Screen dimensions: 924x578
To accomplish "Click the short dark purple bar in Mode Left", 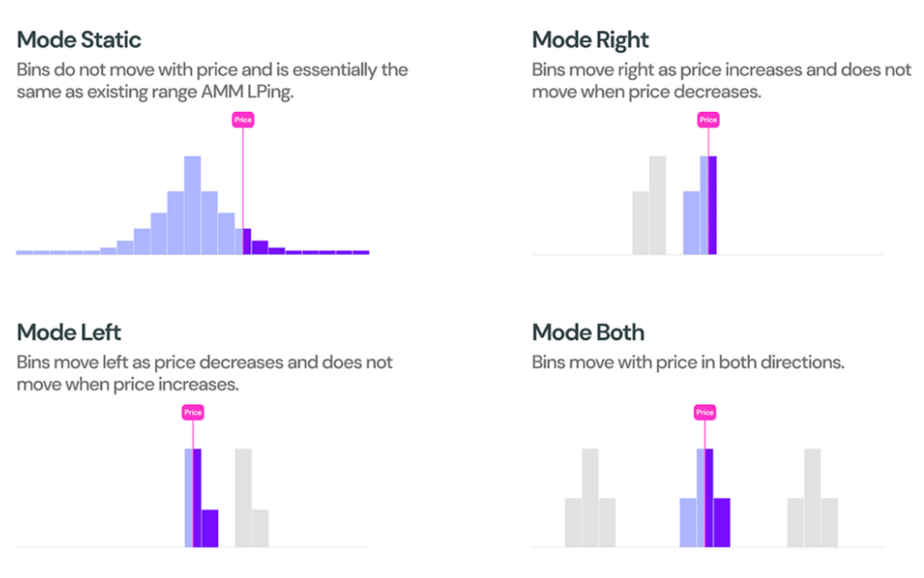I will (x=210, y=528).
